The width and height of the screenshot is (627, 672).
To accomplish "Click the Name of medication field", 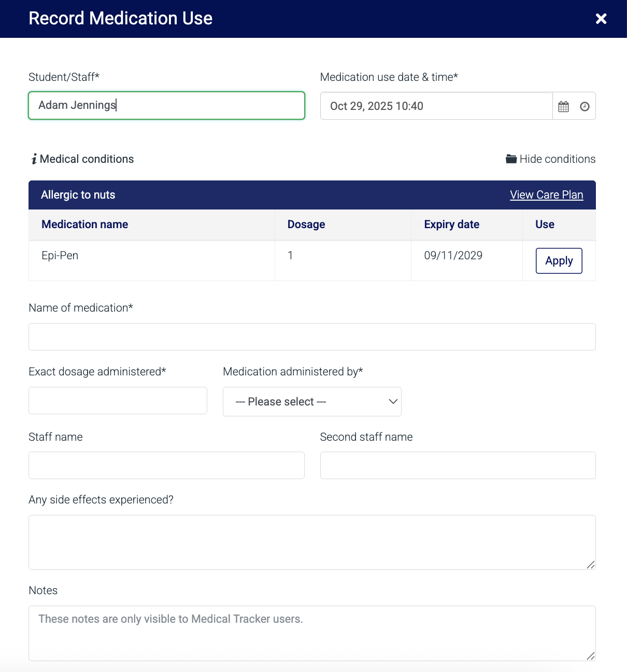I will (312, 337).
